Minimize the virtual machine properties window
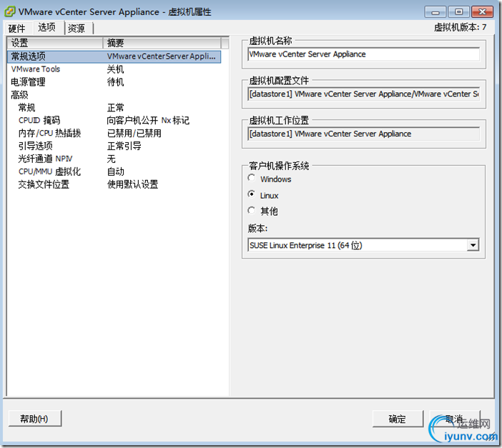Screen dimensions: 502x448 pos(435,12)
